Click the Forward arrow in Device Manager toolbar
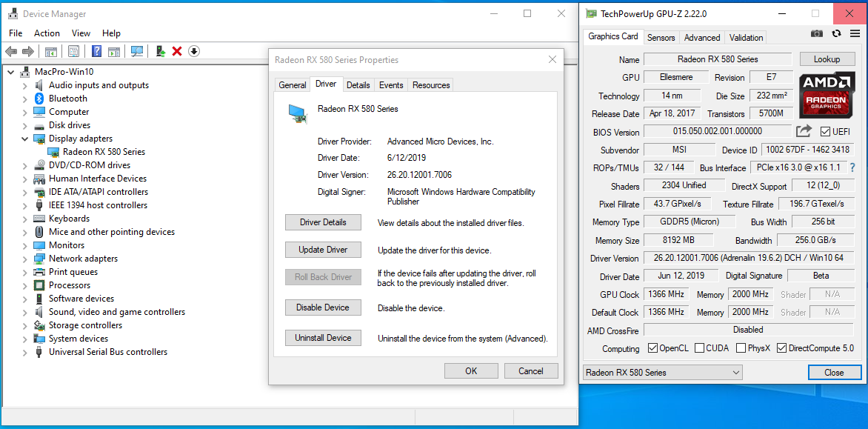 pyautogui.click(x=27, y=51)
